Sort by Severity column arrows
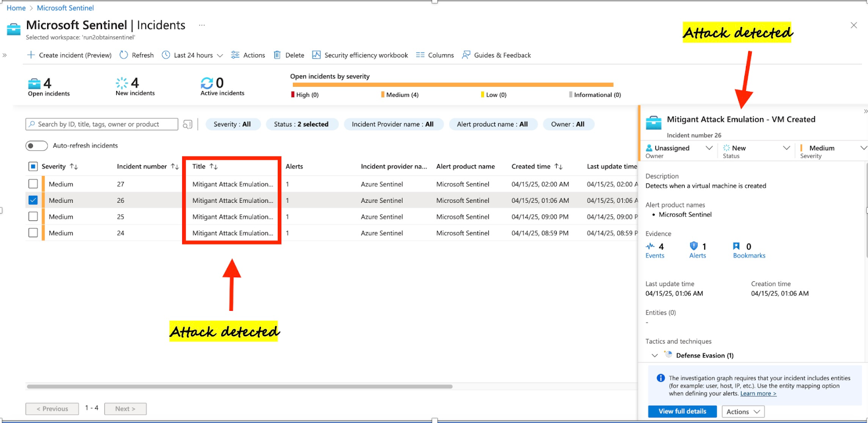Viewport: 868px width, 423px height. click(x=74, y=166)
